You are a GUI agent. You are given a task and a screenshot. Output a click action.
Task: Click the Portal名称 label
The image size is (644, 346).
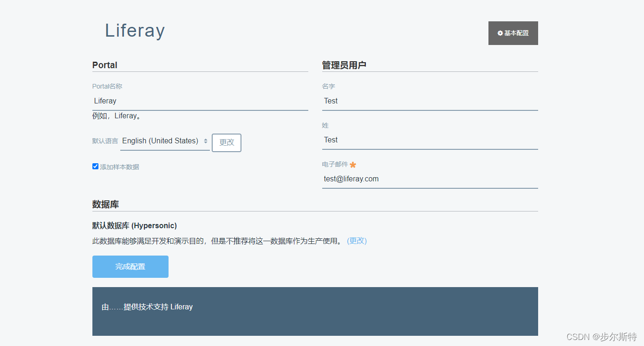coord(107,86)
